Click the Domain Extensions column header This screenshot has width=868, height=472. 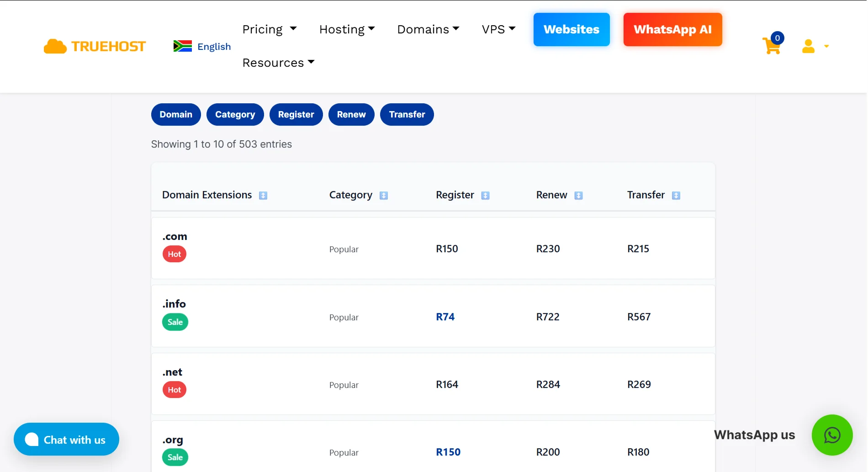pos(207,195)
